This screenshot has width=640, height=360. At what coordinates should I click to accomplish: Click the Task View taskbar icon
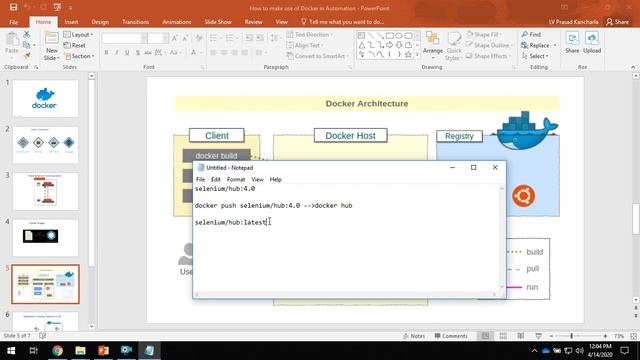[34, 351]
